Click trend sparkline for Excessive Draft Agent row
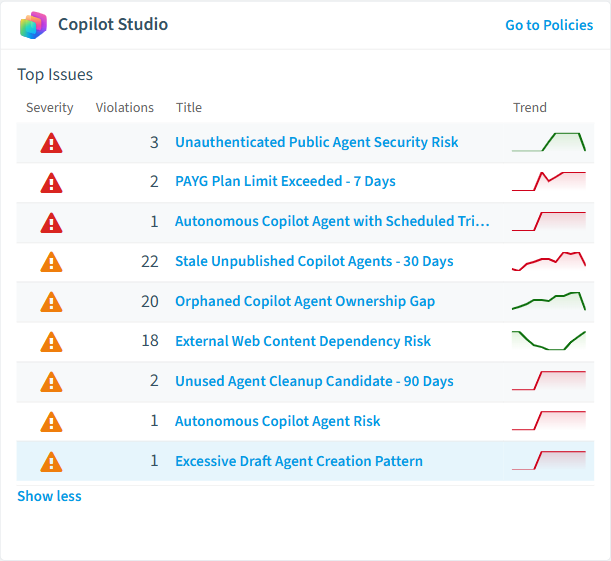Screen dimensions: 611x561 (549, 460)
